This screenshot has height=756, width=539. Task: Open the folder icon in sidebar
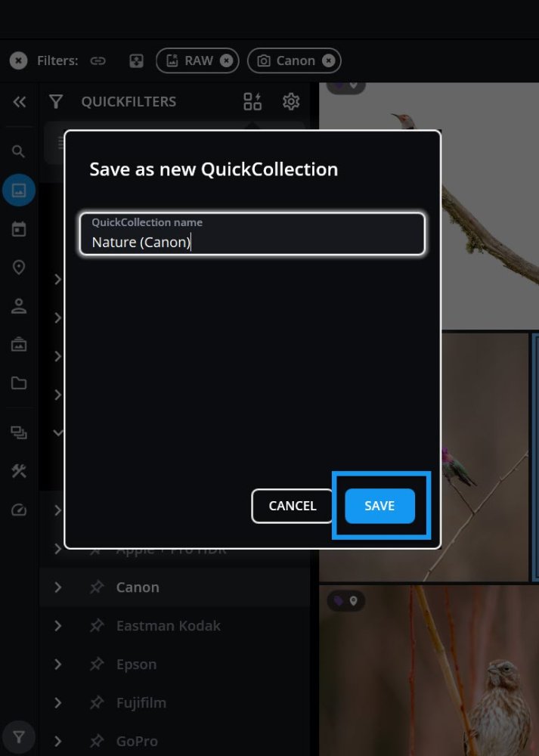(x=19, y=383)
